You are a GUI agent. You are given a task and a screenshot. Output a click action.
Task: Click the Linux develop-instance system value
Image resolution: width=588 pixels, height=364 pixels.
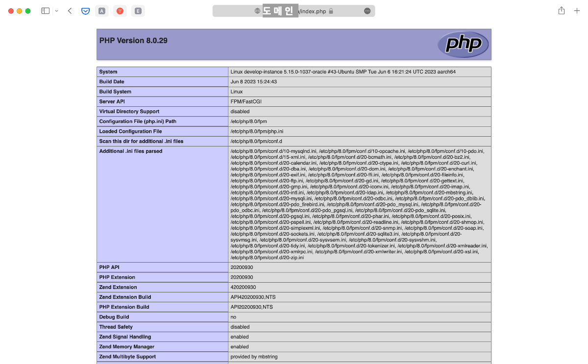pyautogui.click(x=343, y=72)
